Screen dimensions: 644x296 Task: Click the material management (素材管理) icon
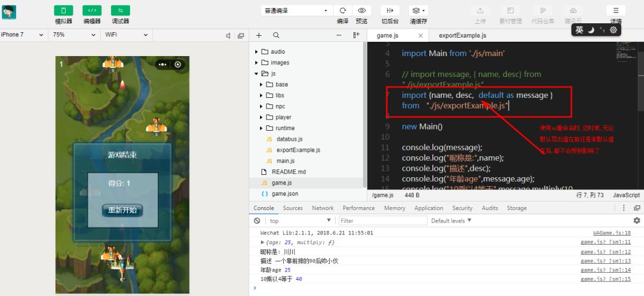(x=510, y=11)
